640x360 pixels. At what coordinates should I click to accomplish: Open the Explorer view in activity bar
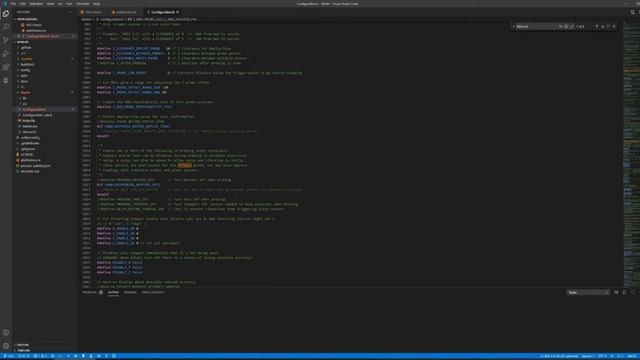coord(6,13)
